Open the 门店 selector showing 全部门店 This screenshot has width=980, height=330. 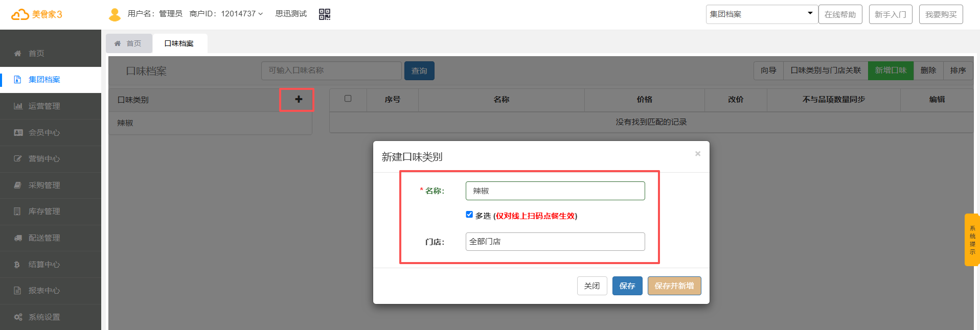[x=555, y=242]
